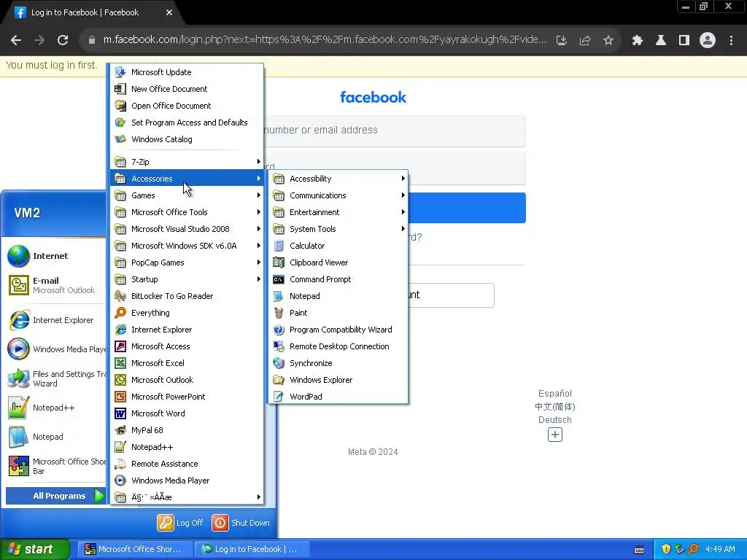
Task: Open Chrome three-dot menu
Action: tap(731, 40)
